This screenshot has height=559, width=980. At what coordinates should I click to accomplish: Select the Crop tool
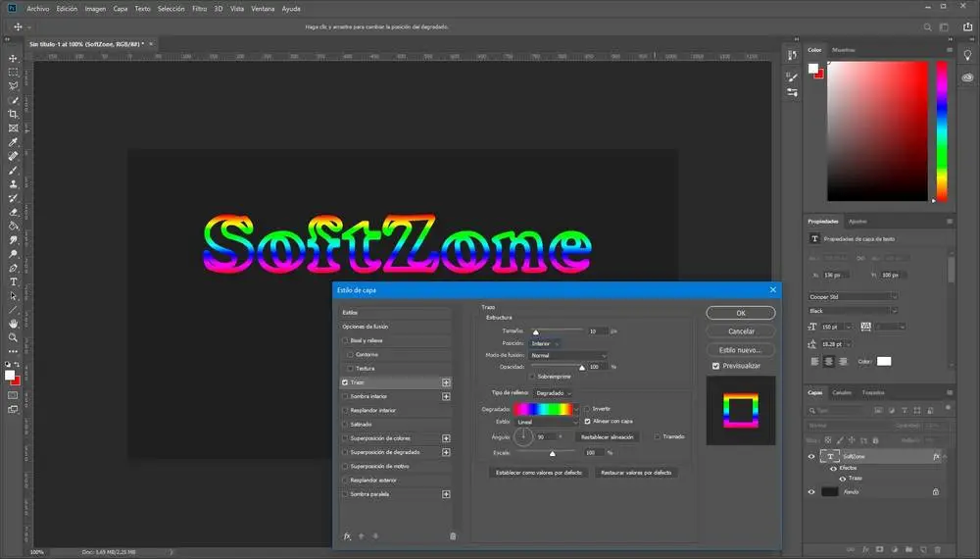point(13,114)
